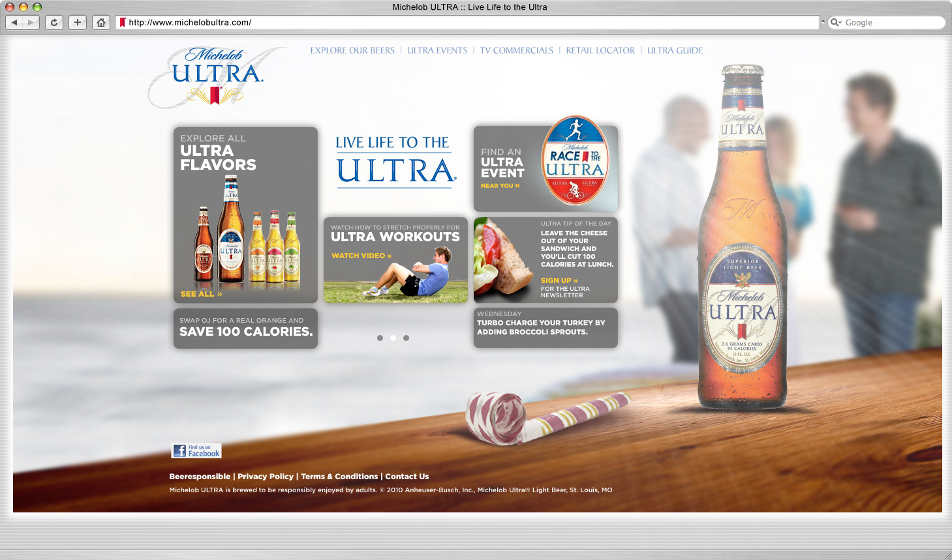Open the Retail Locator menu item
Image resolution: width=952 pixels, height=560 pixels.
tap(600, 50)
